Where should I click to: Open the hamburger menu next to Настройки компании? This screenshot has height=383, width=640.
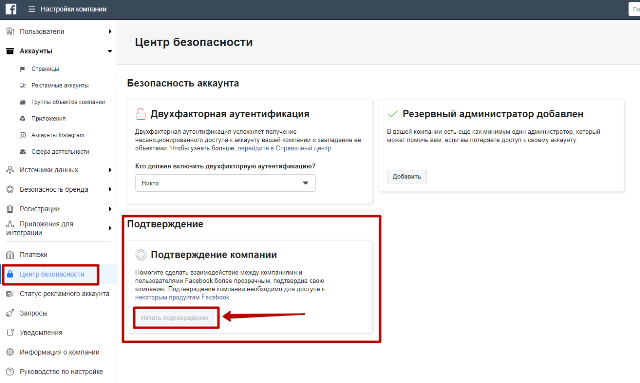(x=31, y=9)
